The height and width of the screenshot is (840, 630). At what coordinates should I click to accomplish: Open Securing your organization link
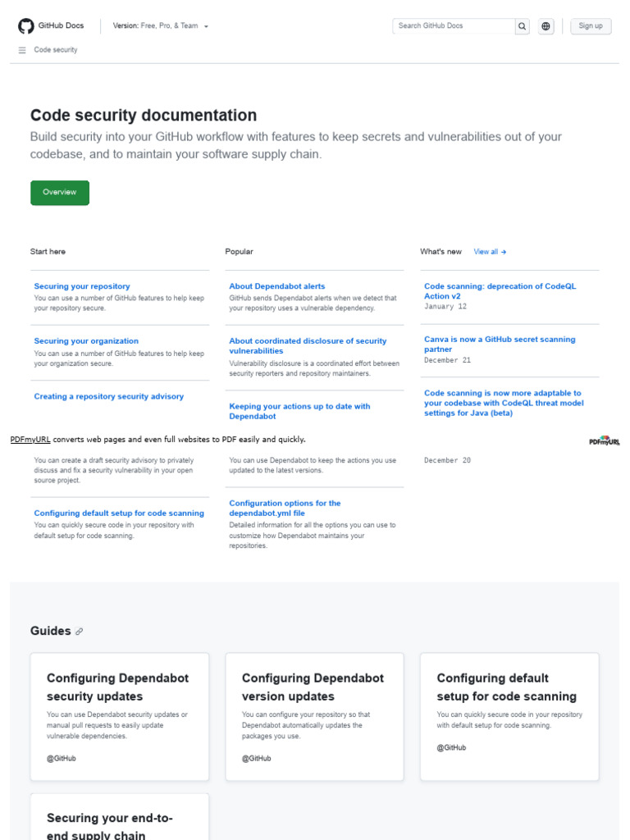(x=86, y=341)
